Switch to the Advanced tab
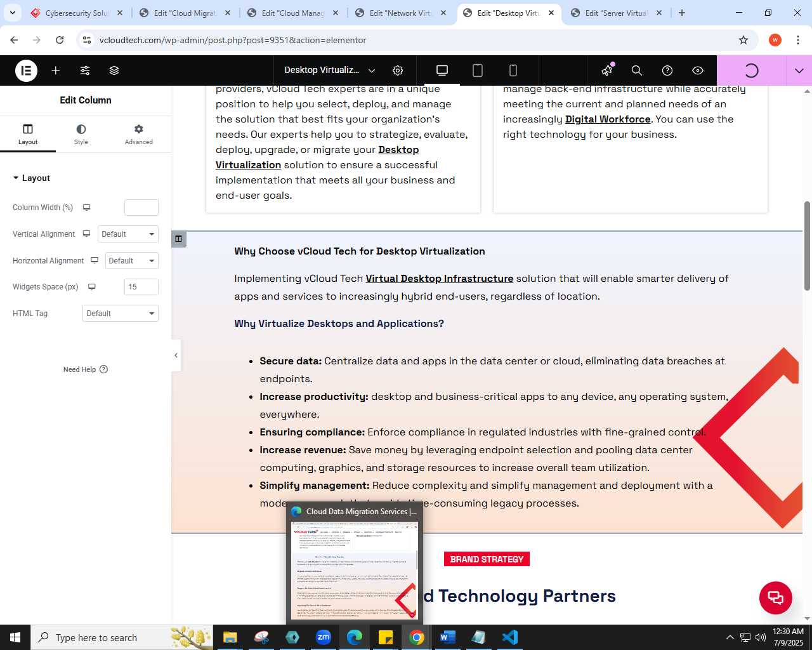812x650 pixels. pos(138,135)
